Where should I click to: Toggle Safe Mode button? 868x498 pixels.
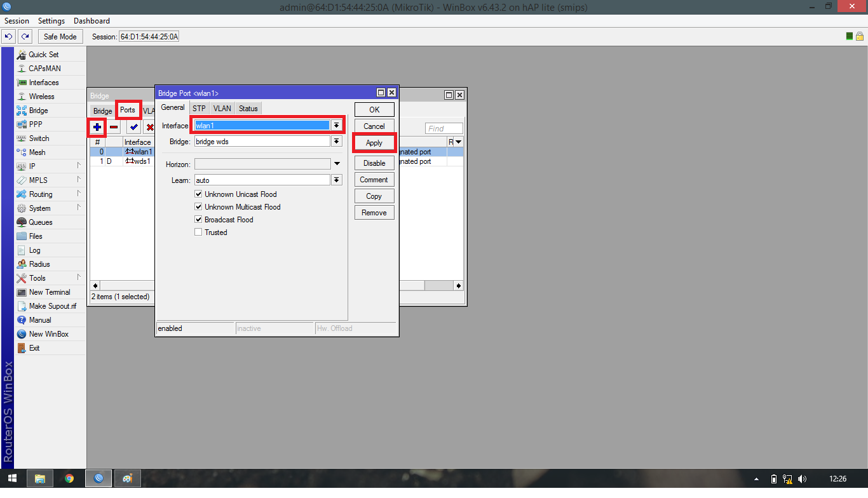pos(60,37)
